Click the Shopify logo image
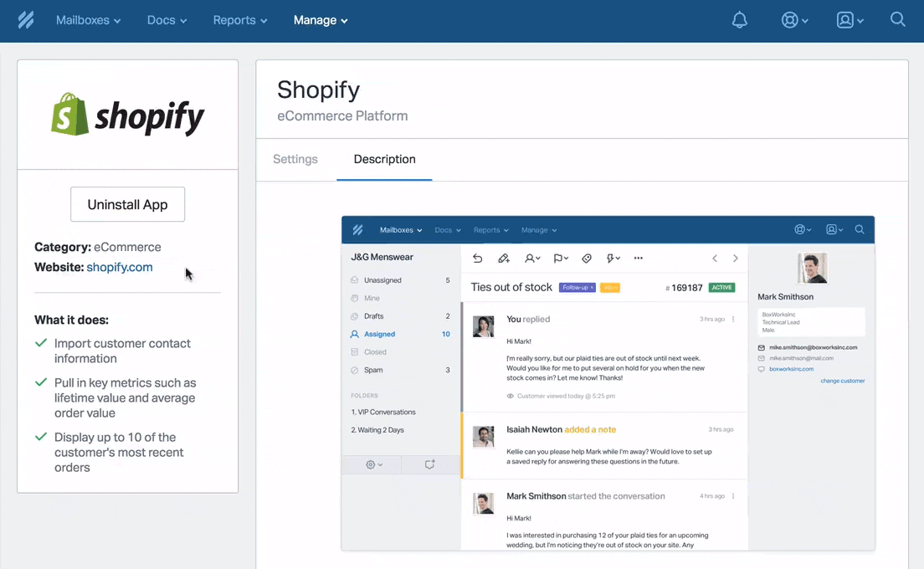This screenshot has height=569, width=924. [x=127, y=115]
